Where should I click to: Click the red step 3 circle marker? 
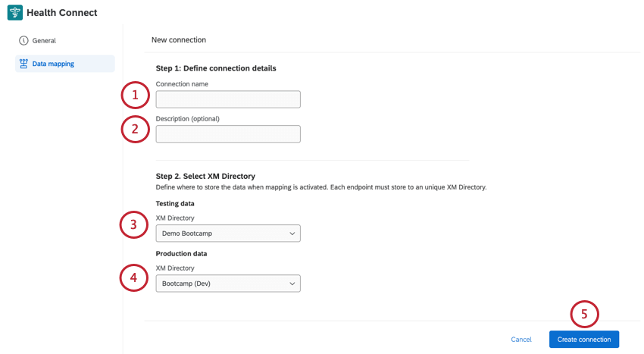(134, 224)
